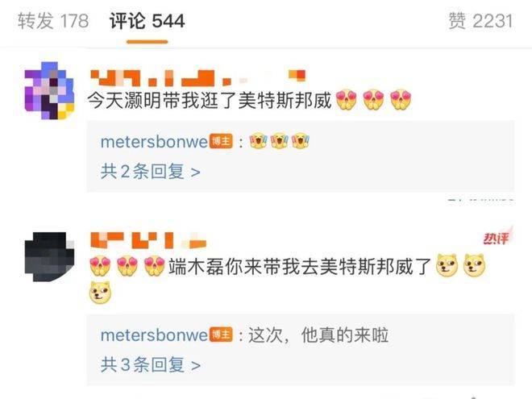Click 博主 badge in first reply
Viewport: 532px width, 399px height.
point(221,142)
